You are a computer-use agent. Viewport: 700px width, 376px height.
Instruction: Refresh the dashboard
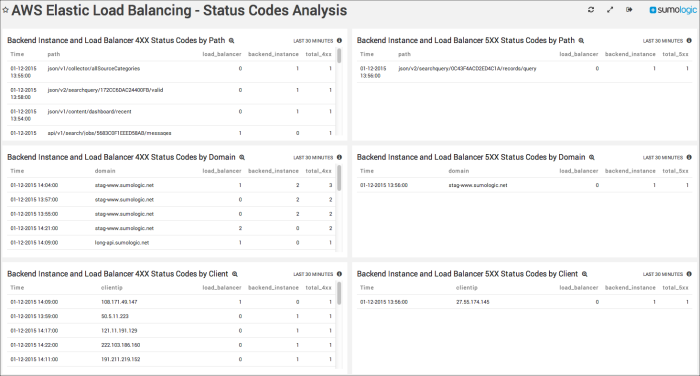coord(591,10)
